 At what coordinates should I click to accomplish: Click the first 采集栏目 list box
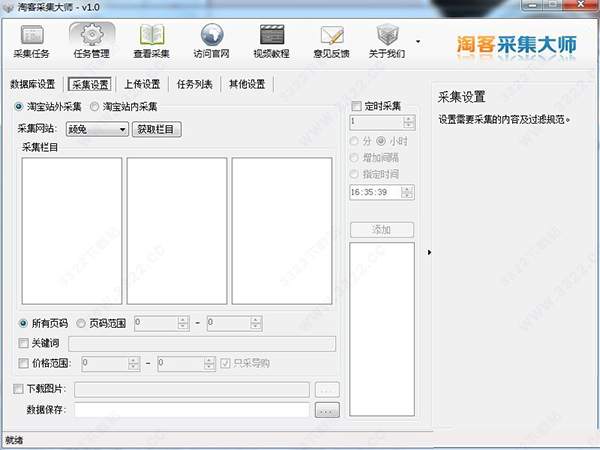(x=72, y=231)
